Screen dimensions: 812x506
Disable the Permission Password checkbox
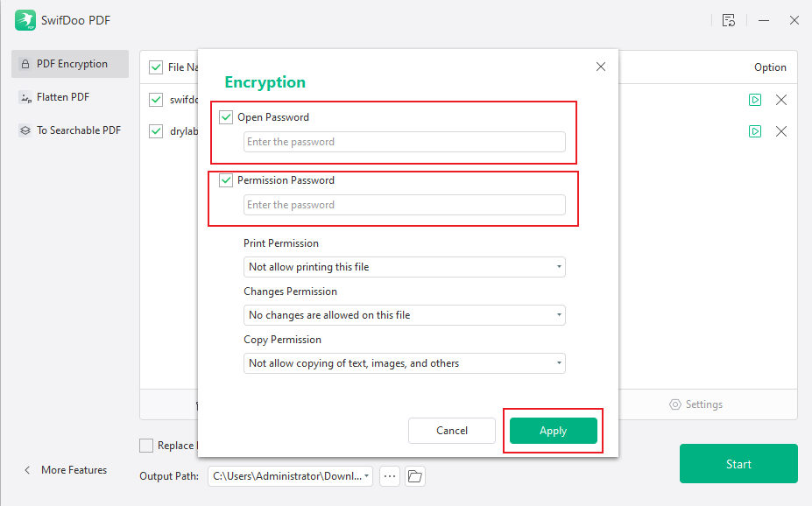coord(225,179)
